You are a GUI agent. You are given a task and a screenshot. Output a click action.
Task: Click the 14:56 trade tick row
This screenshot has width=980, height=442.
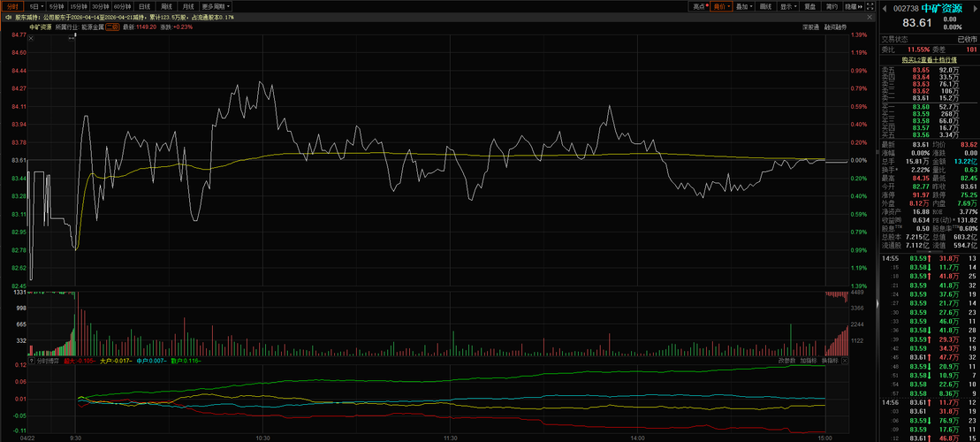929,402
